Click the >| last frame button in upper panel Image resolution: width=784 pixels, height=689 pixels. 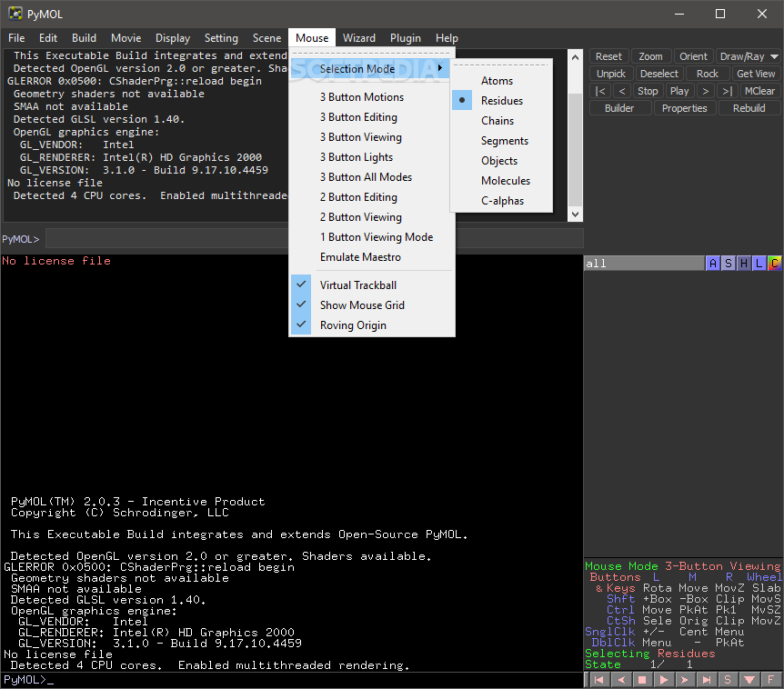[x=728, y=91]
